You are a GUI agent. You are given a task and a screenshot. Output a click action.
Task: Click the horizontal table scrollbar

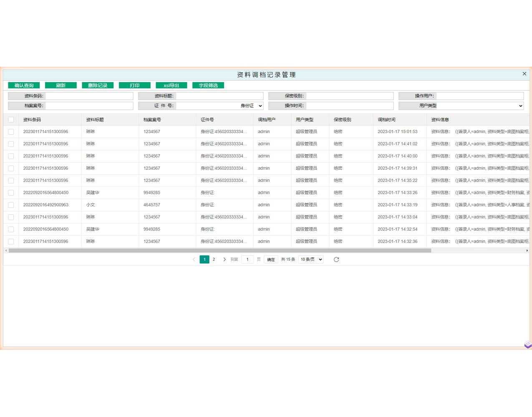(x=219, y=251)
